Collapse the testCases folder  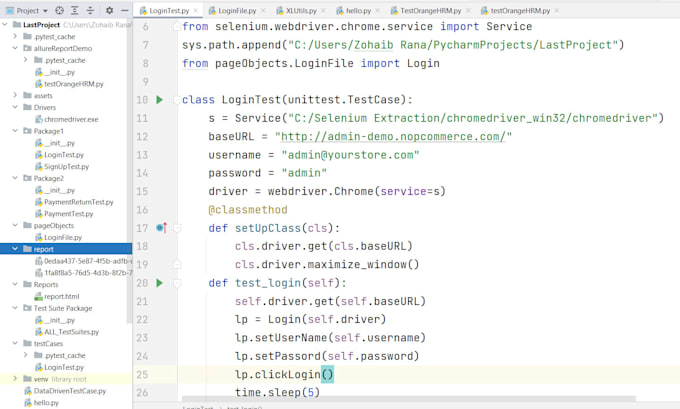(x=15, y=343)
